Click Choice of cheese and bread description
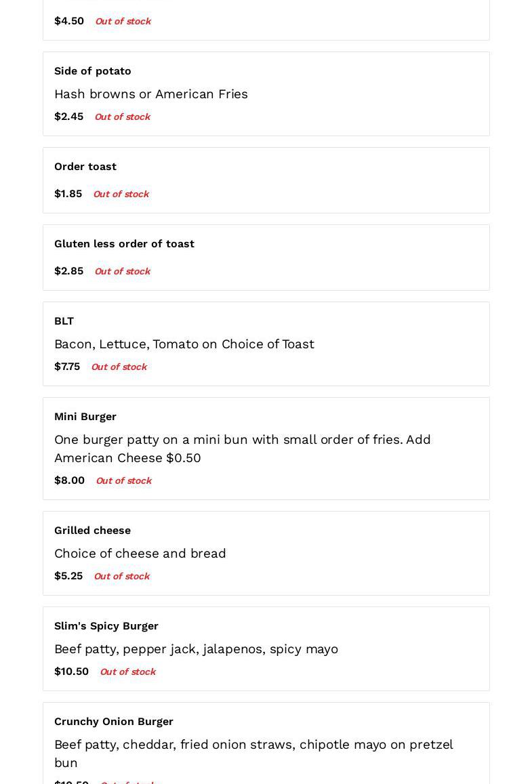Screen dimensions: 532x784 [140, 554]
